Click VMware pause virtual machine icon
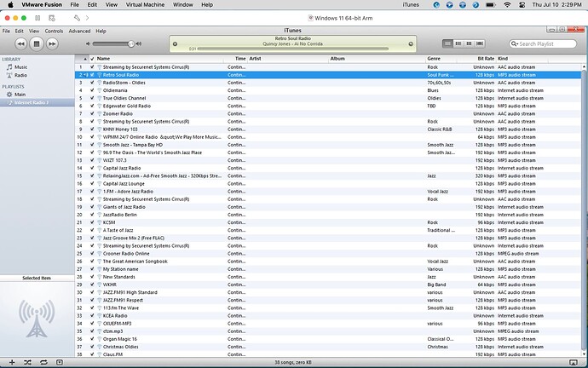 point(37,18)
